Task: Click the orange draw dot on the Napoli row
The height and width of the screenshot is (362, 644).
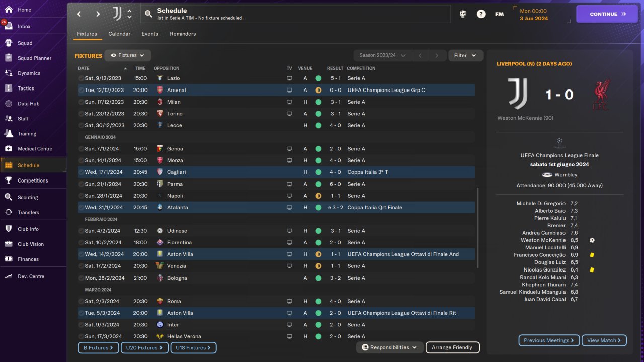Action: [318, 196]
